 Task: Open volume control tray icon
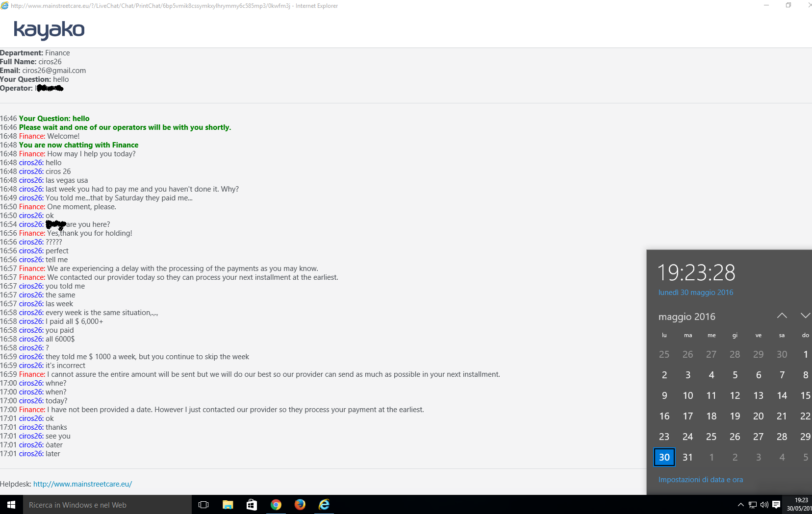pyautogui.click(x=764, y=505)
